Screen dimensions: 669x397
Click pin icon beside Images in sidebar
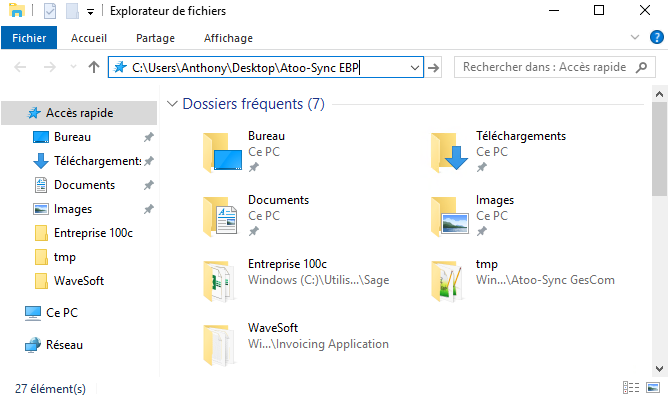148,209
